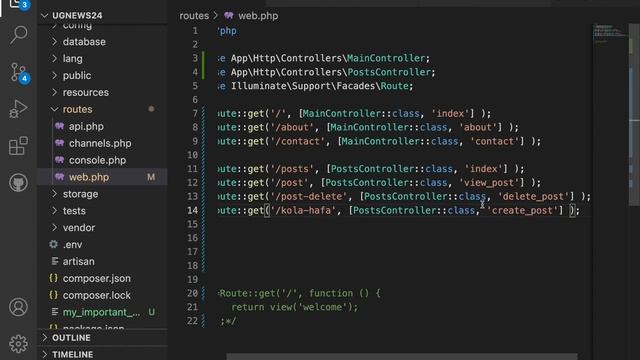Click the code minimap preview
640x360 pixels.
click(610, 33)
